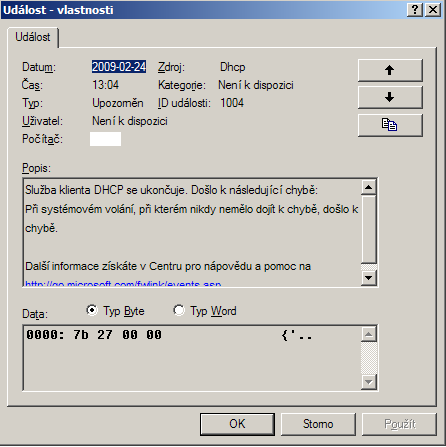Viewport: 446px width, 447px height.
Task: Click the highlighted date 2009-02-24
Action: click(119, 67)
